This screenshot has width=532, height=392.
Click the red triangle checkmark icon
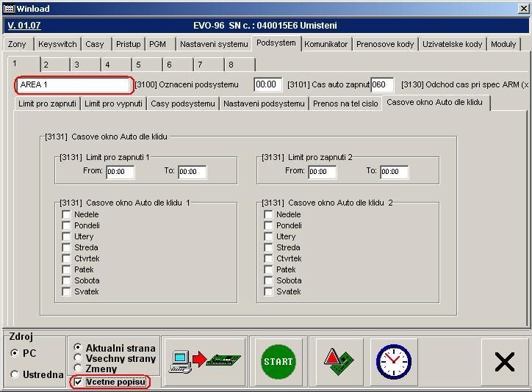[338, 361]
